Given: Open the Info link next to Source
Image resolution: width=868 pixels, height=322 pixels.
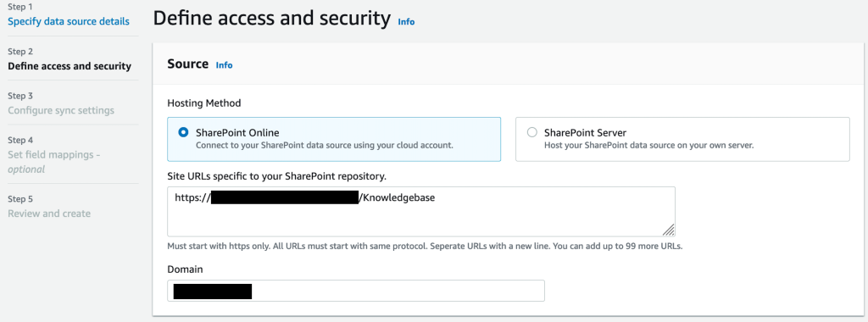Looking at the screenshot, I should (224, 65).
